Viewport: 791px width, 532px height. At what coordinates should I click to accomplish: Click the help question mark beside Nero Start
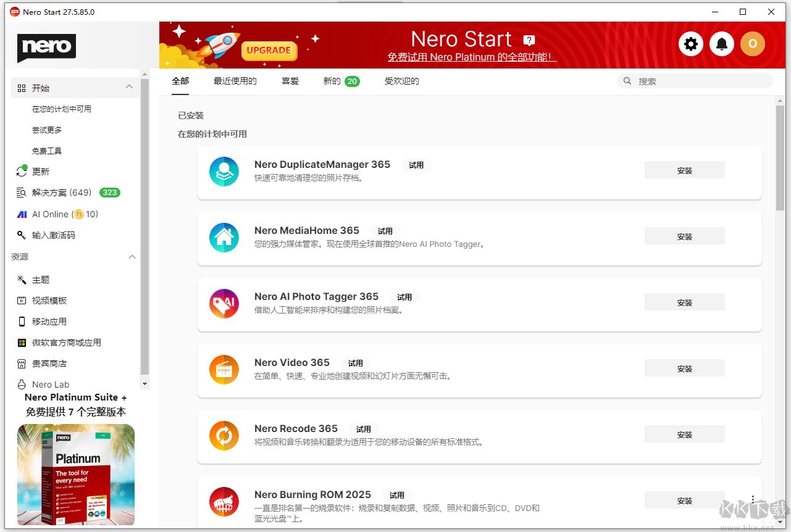pyautogui.click(x=529, y=40)
